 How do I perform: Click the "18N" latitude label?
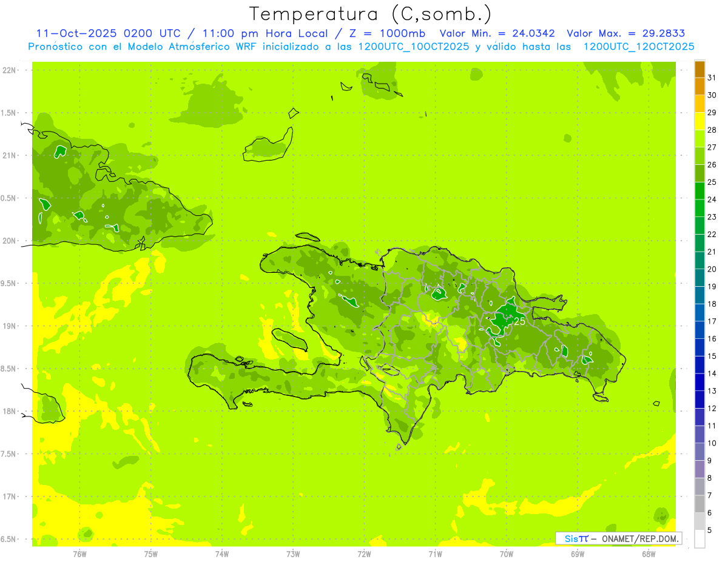(x=9, y=412)
